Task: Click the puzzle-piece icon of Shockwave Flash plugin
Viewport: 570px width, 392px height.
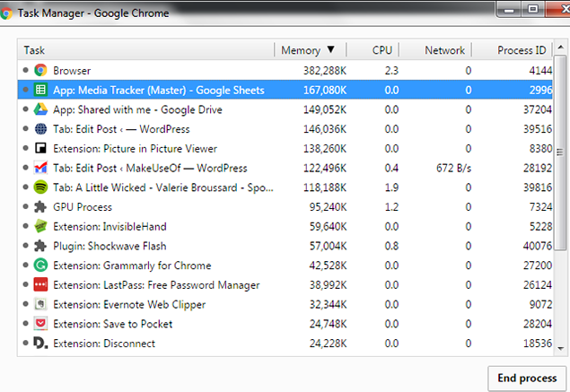Action: (40, 246)
